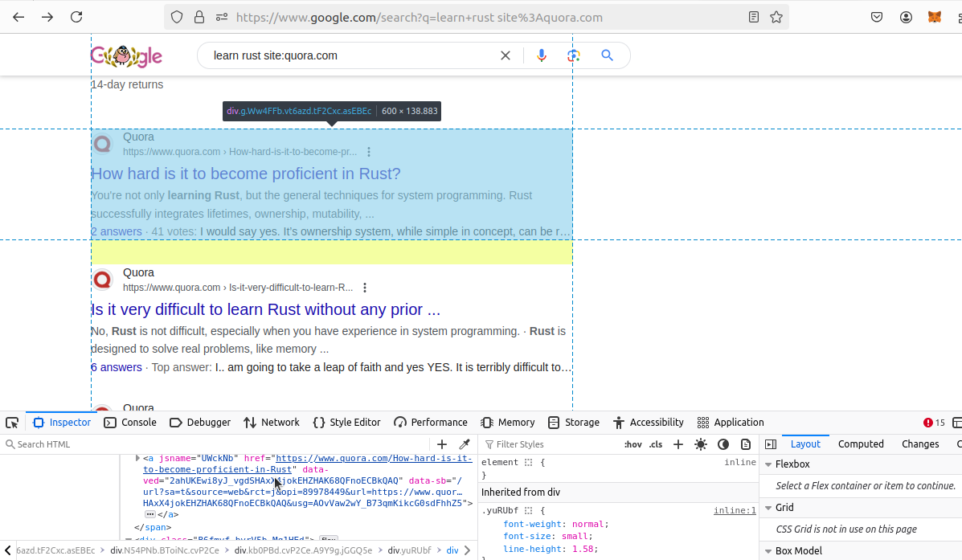Select the Computed sidebar tab
This screenshot has width=962, height=560.
[861, 444]
